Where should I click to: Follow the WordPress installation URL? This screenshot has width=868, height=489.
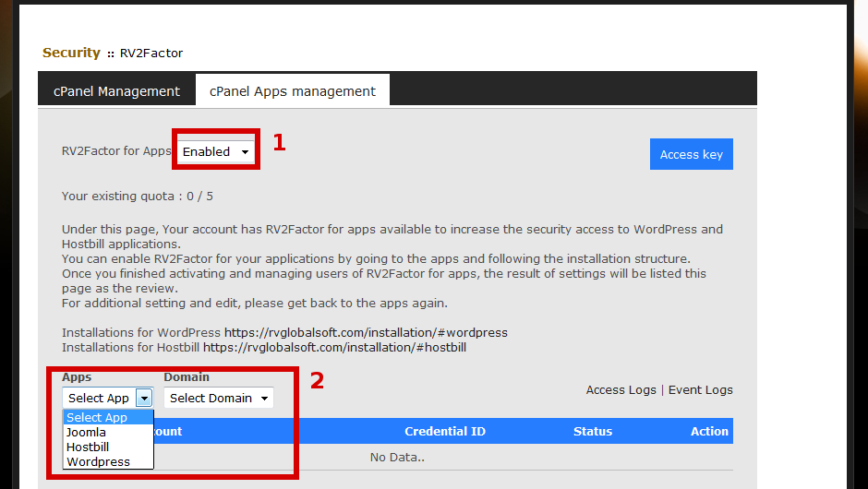pyautogui.click(x=366, y=332)
